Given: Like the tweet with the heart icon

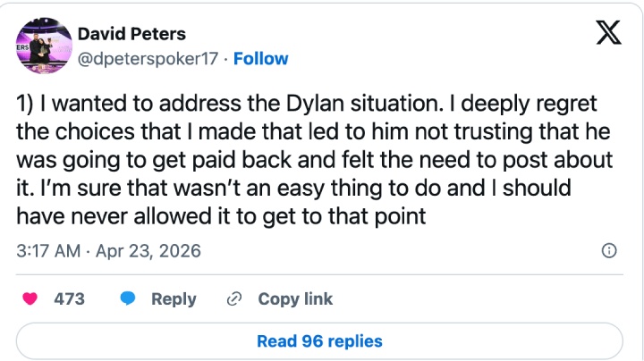Looking at the screenshot, I should (29, 299).
